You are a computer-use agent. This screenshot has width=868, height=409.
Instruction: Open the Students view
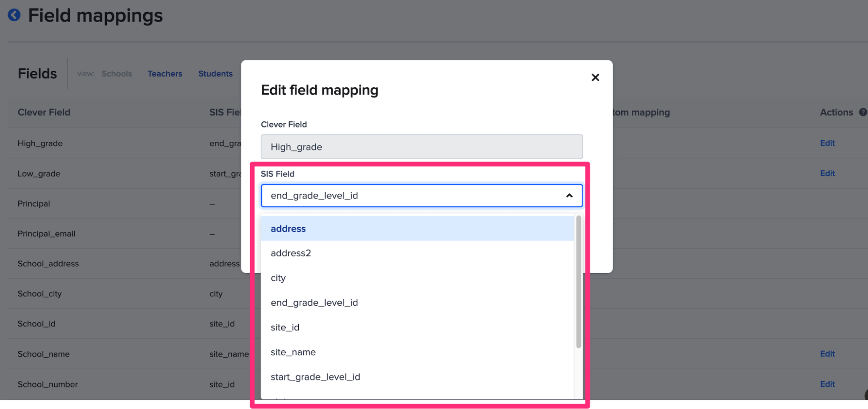(x=215, y=73)
